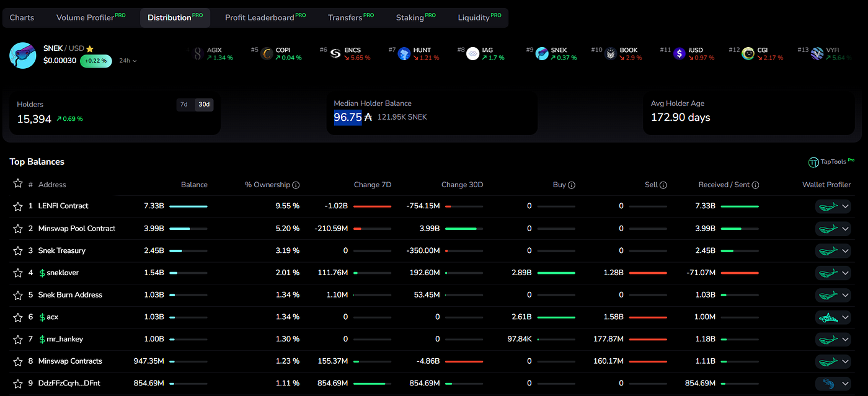Open the acx wallet handle
Screen dimensions: 868x396
(x=52, y=317)
